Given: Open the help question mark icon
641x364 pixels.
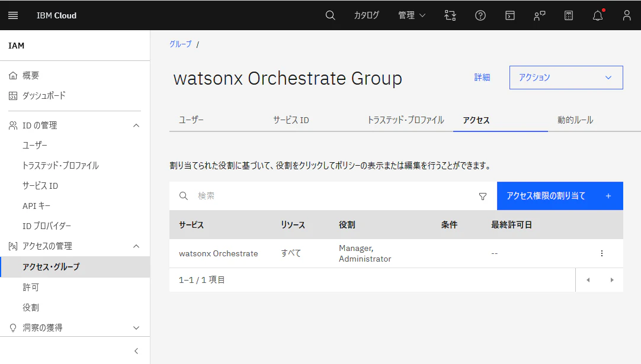Looking at the screenshot, I should coord(480,15).
